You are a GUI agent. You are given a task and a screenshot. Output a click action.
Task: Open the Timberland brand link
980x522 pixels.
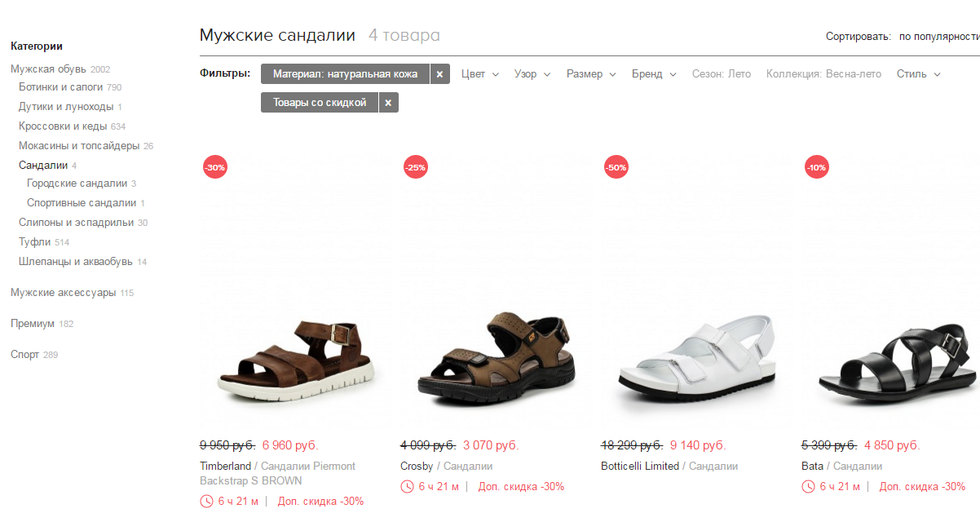point(225,467)
